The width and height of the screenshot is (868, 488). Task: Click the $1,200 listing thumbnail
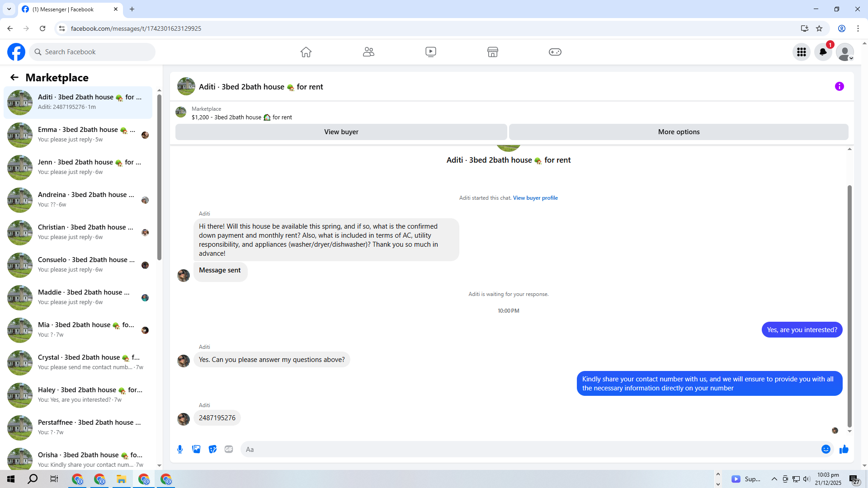[x=181, y=112]
